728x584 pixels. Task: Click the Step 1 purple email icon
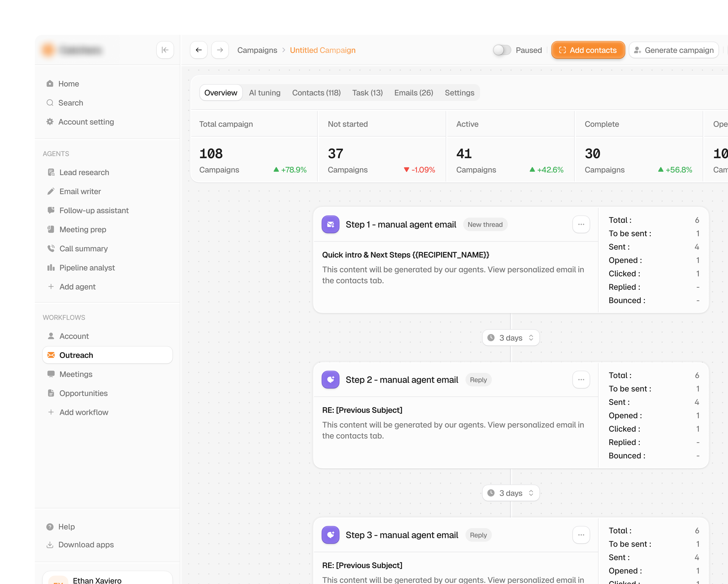(x=330, y=225)
